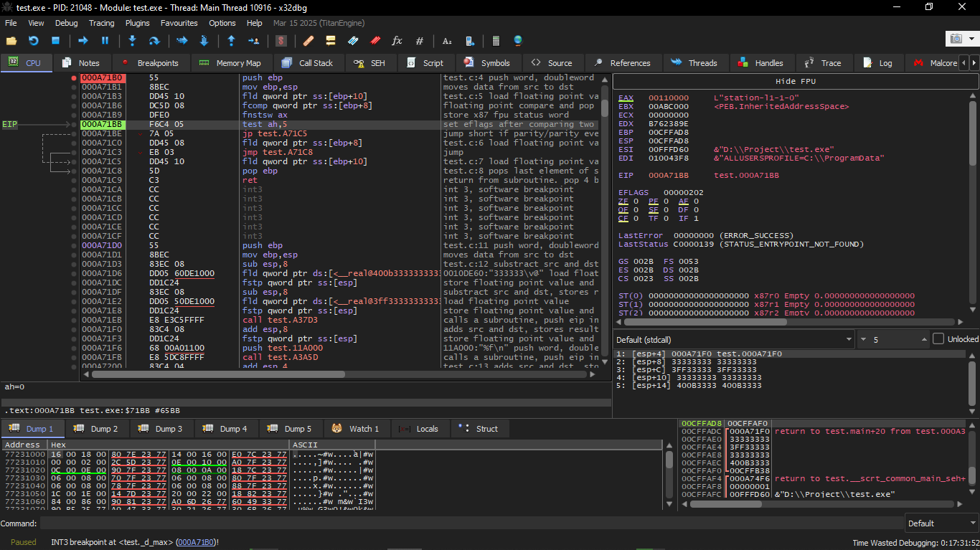980x550 pixels.
Task: Click the Step Into icon
Action: tap(132, 41)
